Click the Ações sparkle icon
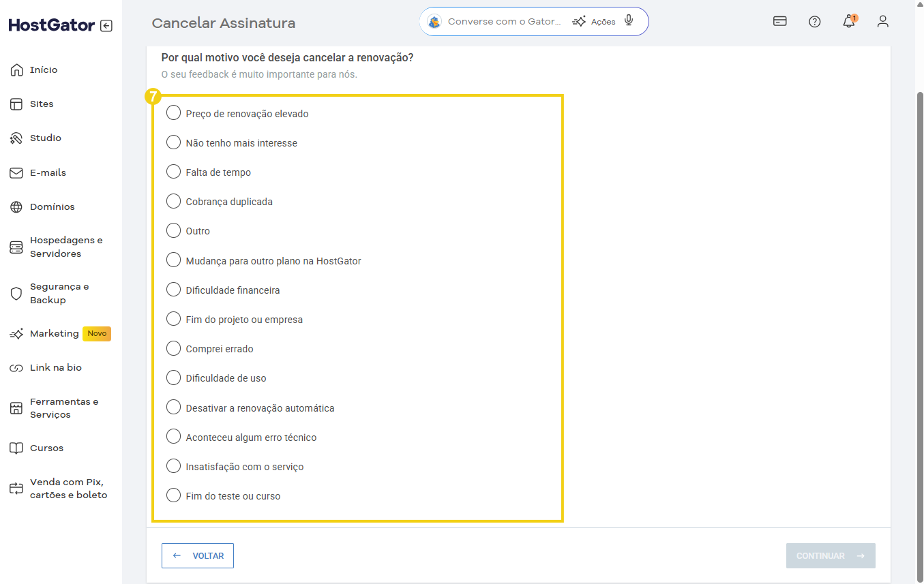 (579, 21)
